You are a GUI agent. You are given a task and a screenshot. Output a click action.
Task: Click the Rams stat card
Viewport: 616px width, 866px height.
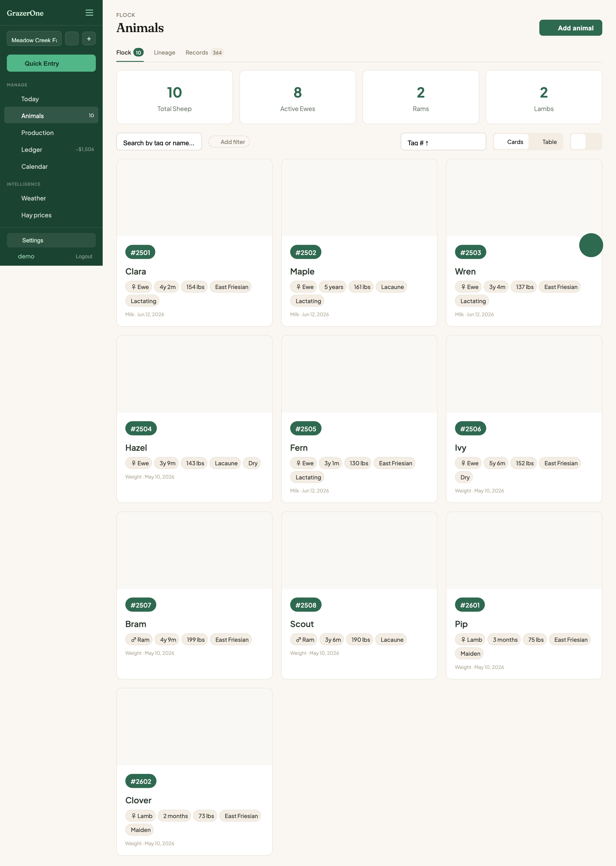coord(421,97)
